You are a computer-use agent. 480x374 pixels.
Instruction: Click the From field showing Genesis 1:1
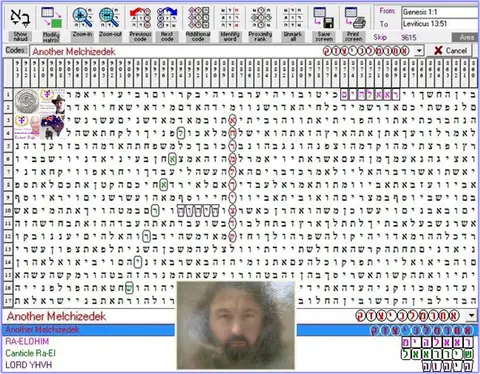(439, 12)
